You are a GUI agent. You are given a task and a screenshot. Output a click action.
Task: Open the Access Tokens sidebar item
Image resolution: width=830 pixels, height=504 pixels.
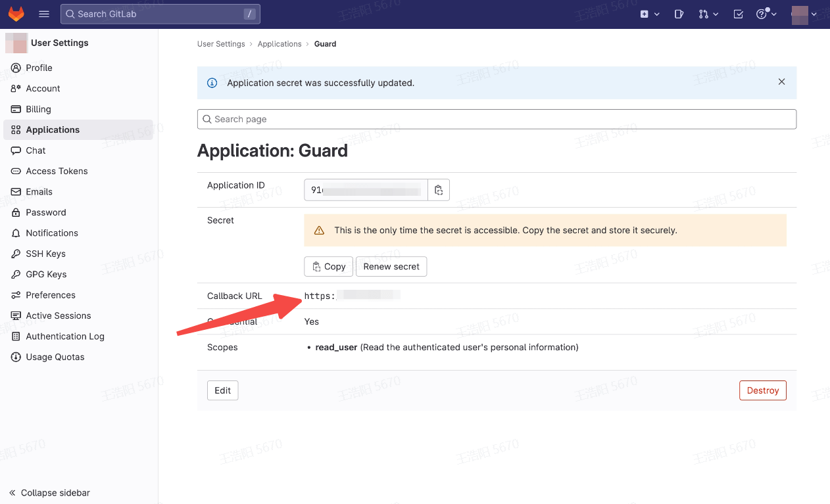pos(57,171)
